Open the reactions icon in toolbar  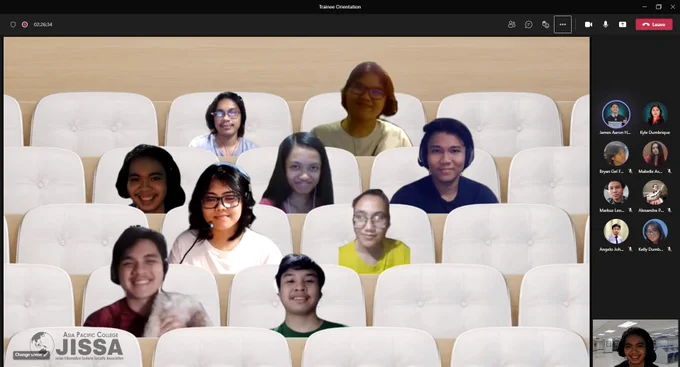pos(546,25)
